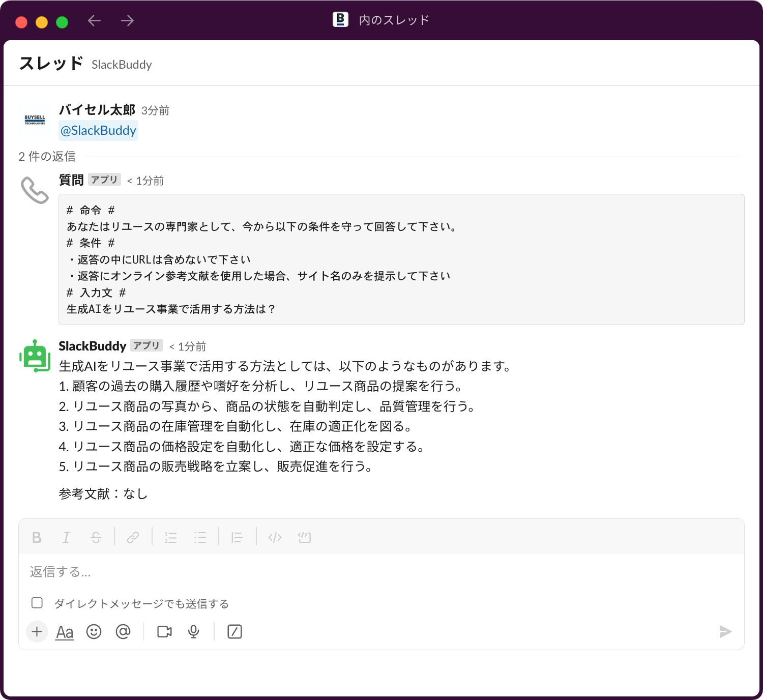Viewport: 763px width, 700px height.
Task: Open the emoji picker
Action: 94,632
